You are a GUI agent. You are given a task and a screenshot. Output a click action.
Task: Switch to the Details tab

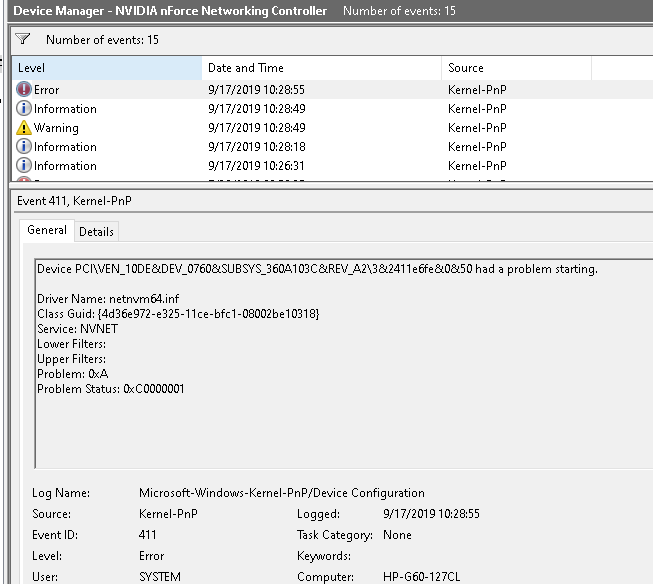coord(96,232)
